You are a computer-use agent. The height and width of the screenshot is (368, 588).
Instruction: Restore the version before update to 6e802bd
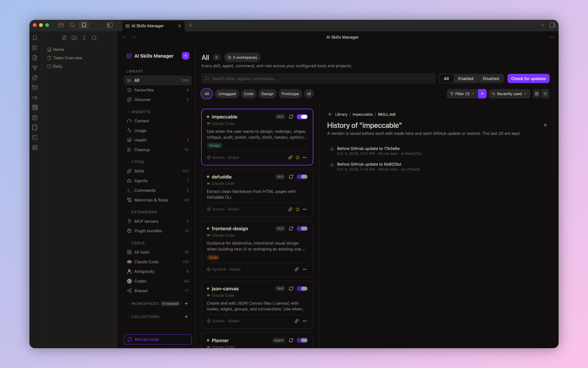pyautogui.click(x=332, y=164)
